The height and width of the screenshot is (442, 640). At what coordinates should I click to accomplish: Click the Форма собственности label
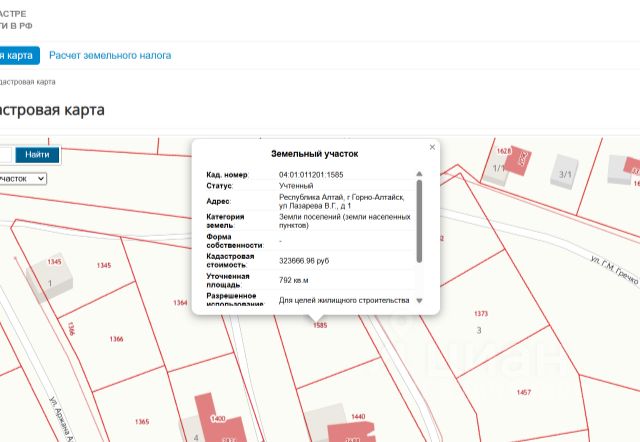(x=235, y=241)
